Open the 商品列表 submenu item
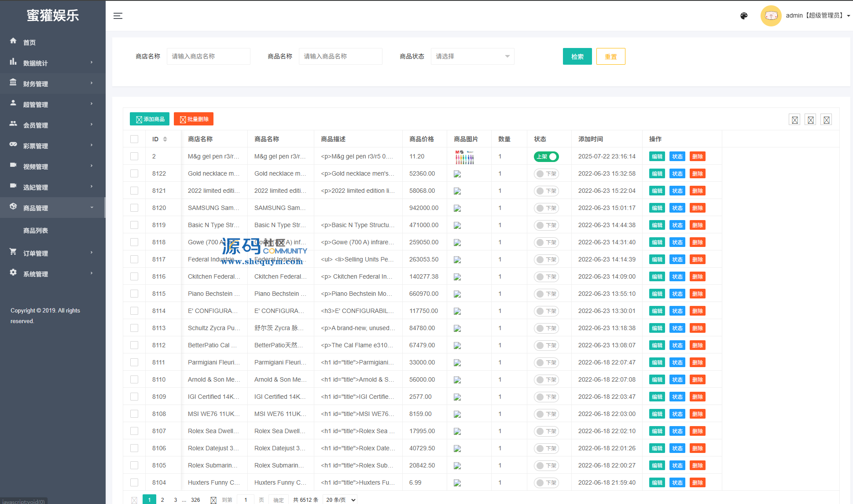853x504 pixels. click(36, 231)
